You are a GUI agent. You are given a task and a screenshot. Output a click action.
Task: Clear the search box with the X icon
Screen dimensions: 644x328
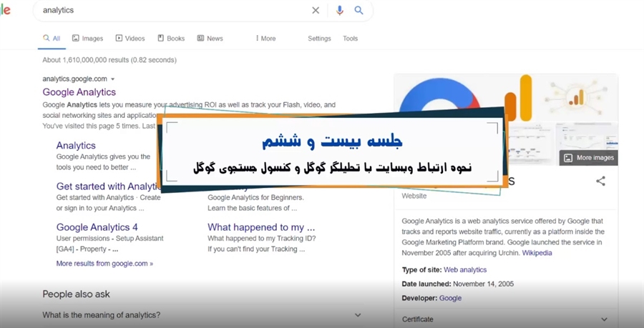click(x=316, y=10)
